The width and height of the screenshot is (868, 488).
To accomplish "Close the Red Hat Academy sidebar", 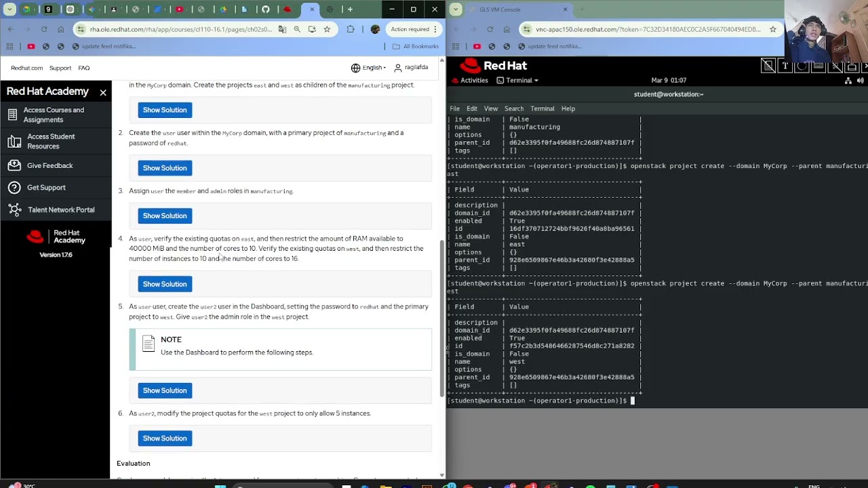I will pyautogui.click(x=103, y=92).
